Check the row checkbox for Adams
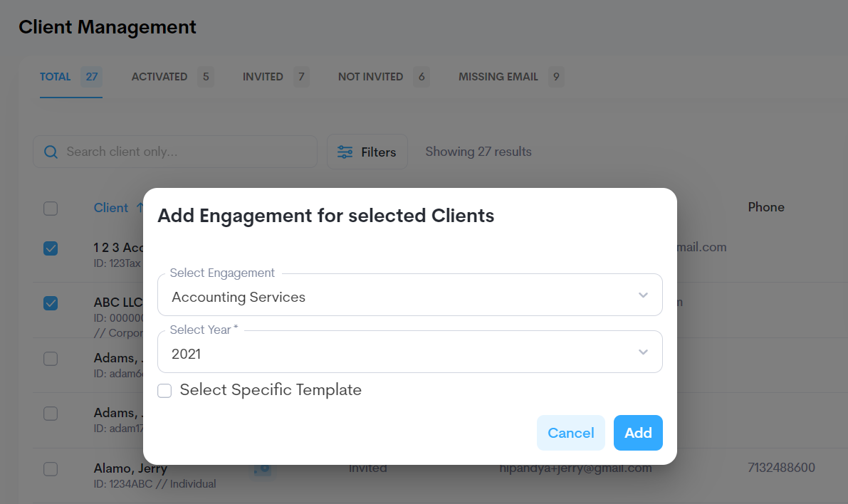Image resolution: width=848 pixels, height=504 pixels. pyautogui.click(x=51, y=359)
